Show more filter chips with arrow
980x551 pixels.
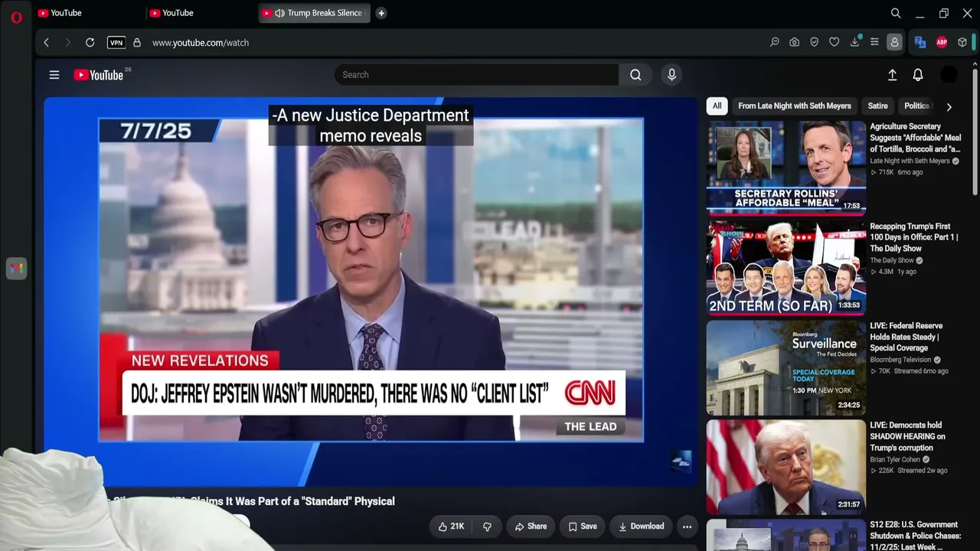pos(949,107)
